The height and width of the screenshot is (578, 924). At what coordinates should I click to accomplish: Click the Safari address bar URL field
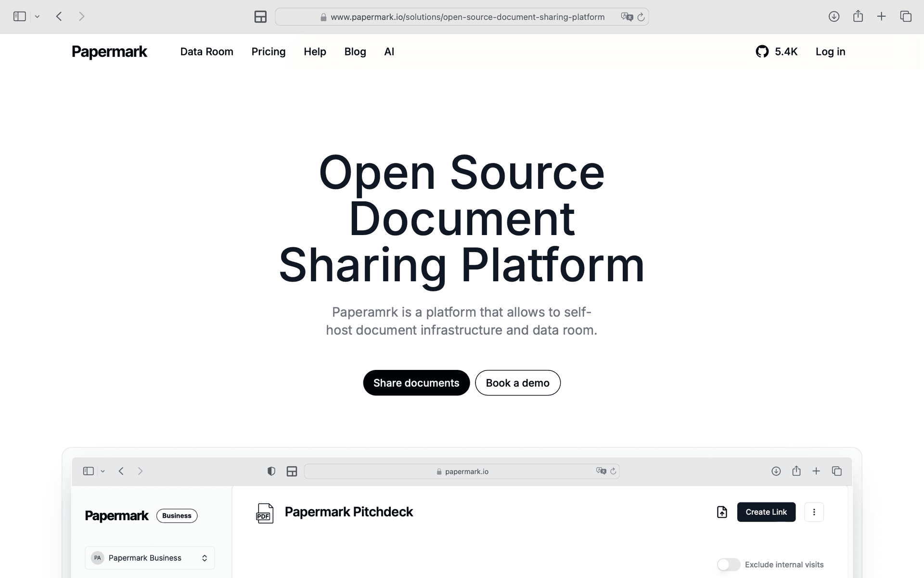(467, 17)
